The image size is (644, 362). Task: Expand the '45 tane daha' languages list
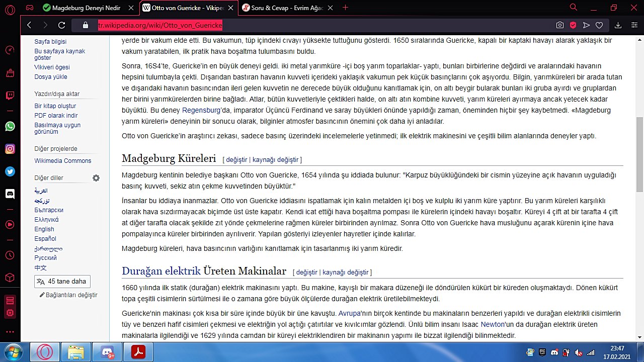(62, 282)
